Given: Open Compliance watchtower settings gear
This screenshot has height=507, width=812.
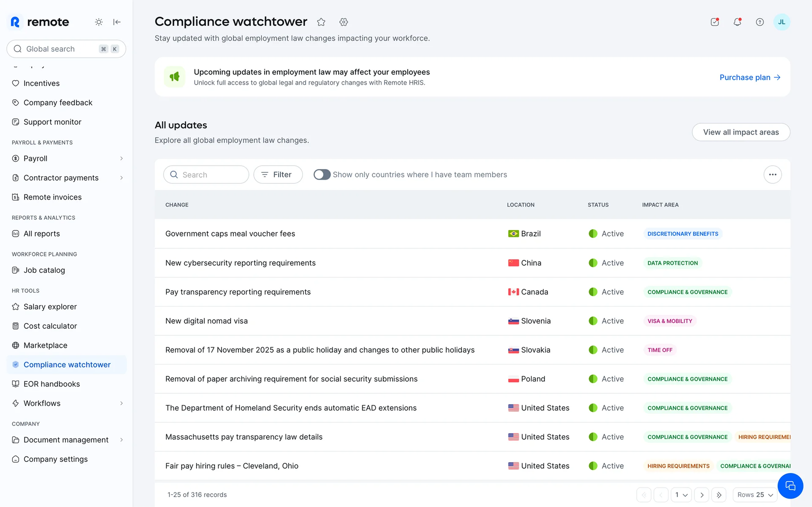Looking at the screenshot, I should pyautogui.click(x=343, y=22).
